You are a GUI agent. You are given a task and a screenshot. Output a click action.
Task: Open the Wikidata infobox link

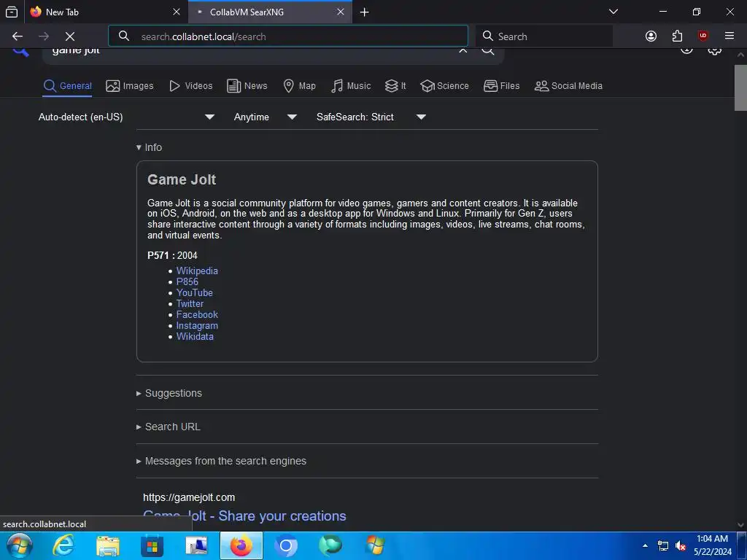pos(195,336)
